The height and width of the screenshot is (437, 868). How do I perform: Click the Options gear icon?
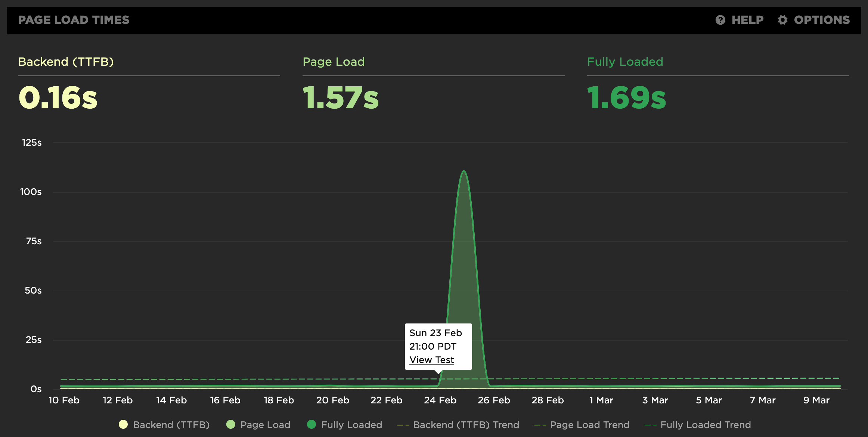[782, 20]
